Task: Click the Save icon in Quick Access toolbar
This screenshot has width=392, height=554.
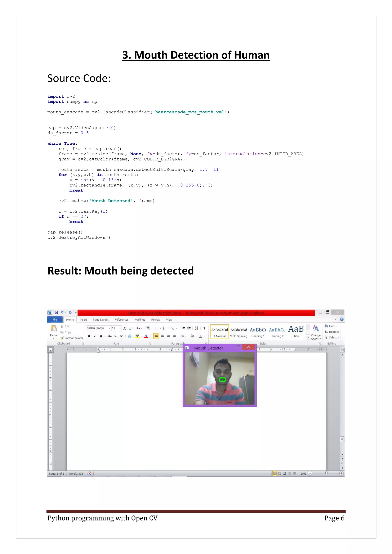Action: 56,312
